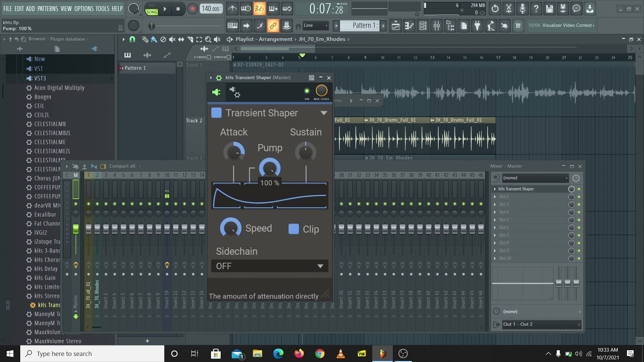Click the microphone one-click recording icon
Viewport: 644px width, 362px height.
point(522,9)
